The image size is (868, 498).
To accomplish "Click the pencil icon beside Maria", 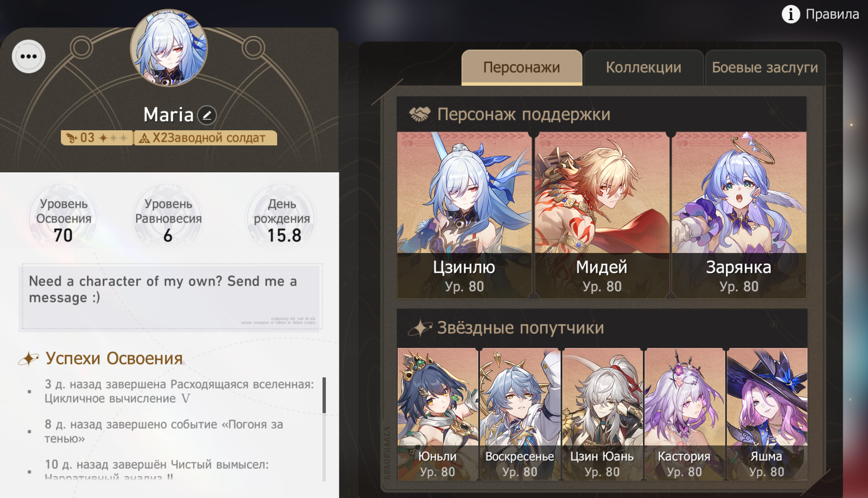I will click(207, 115).
